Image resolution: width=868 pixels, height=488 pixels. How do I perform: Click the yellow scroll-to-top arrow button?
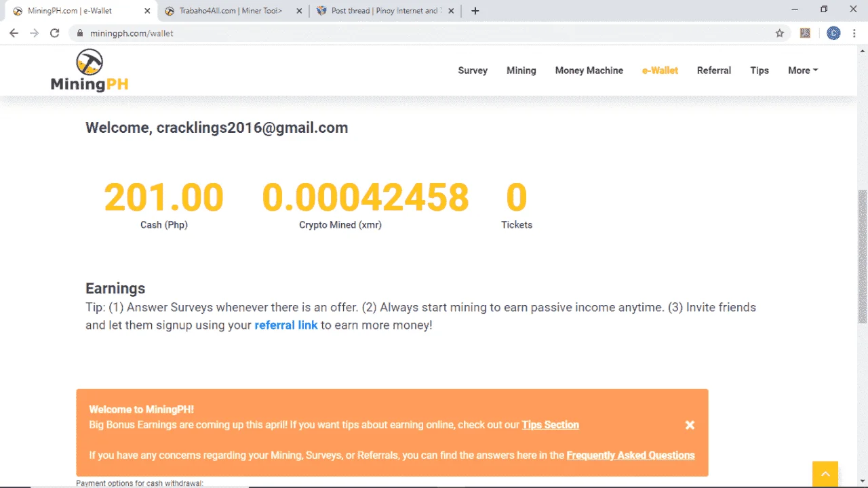pos(825,474)
